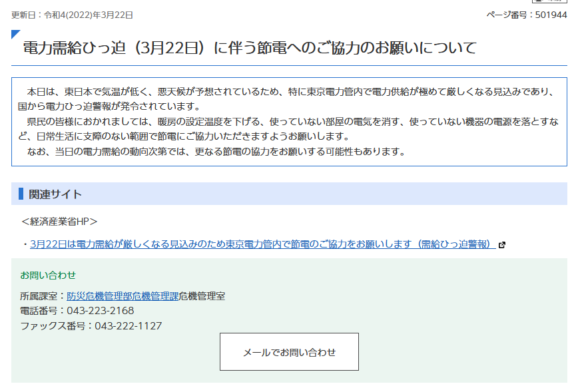Select the page title 電力需給ひっ迫 heading
The image size is (578, 392).
point(250,48)
